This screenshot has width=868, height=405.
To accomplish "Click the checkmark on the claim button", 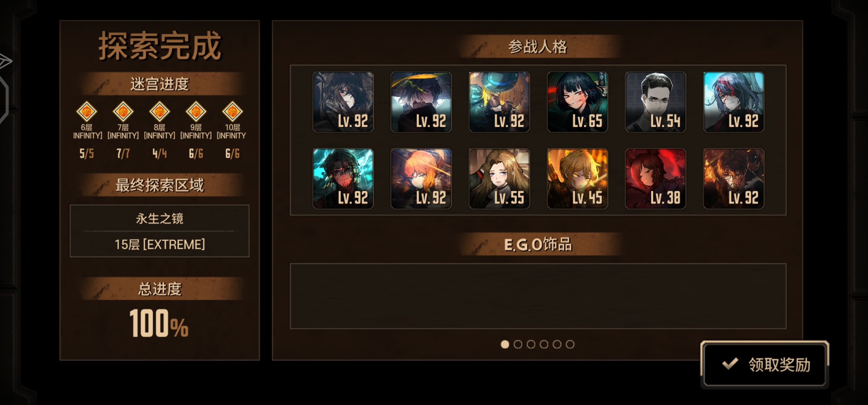I will (730, 363).
